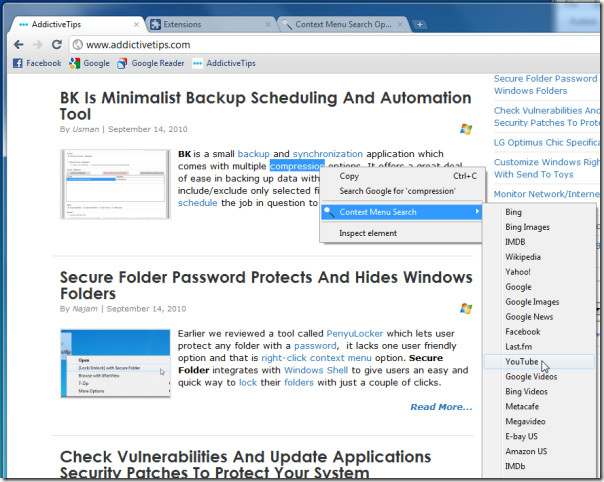Click the Read More... link
Image resolution: width=604 pixels, height=482 pixels.
[441, 407]
